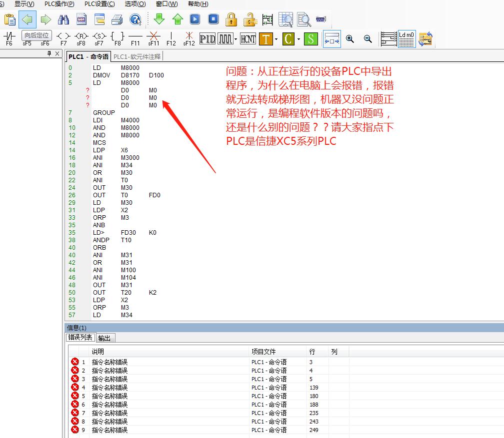Click the binoculars find icon

point(63,19)
